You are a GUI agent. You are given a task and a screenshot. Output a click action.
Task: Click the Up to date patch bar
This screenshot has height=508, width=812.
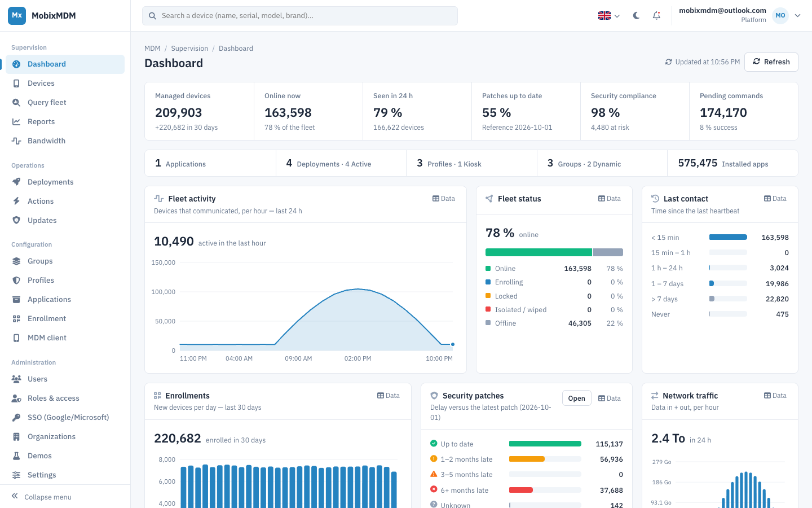[x=545, y=444]
